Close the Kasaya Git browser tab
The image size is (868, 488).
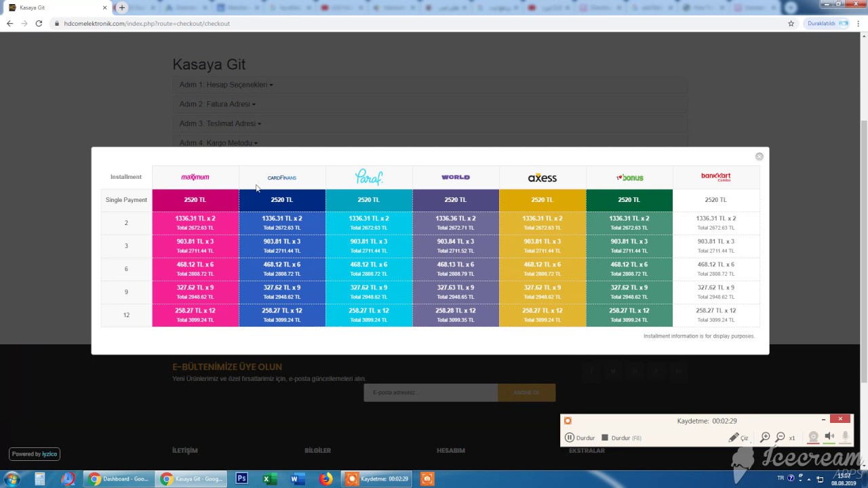105,7
